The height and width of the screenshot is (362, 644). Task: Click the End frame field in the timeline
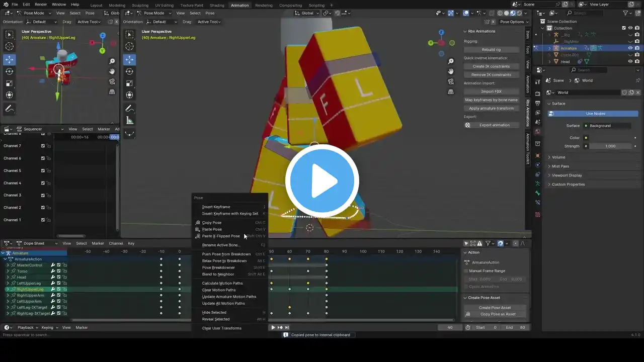point(515,327)
